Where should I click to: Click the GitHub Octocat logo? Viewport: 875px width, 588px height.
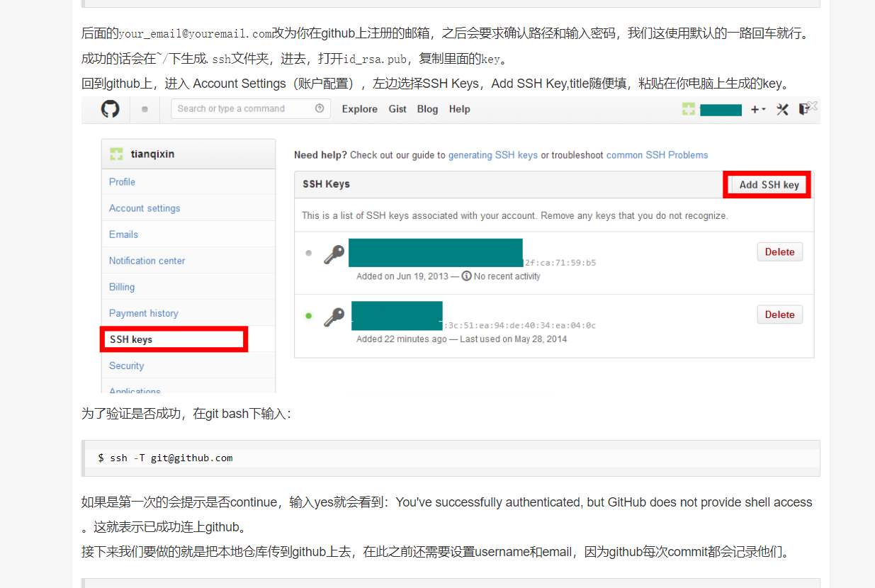coord(110,109)
